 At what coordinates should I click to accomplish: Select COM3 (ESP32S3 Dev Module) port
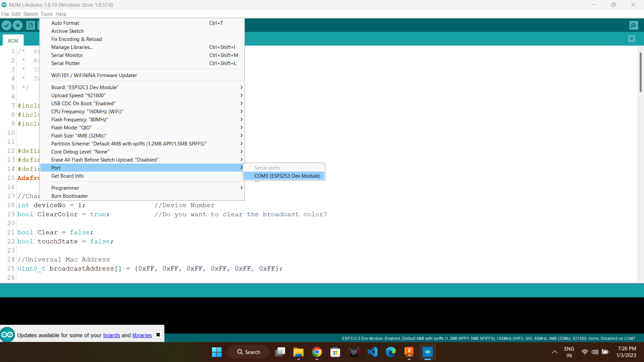pyautogui.click(x=287, y=176)
